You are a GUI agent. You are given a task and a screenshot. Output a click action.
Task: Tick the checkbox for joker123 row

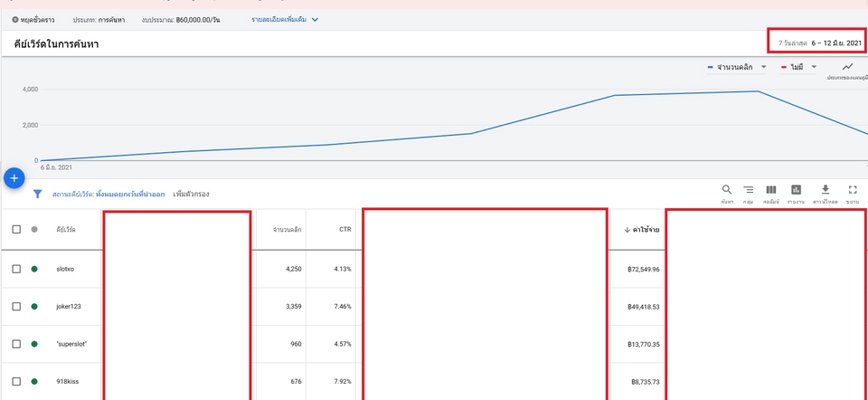16,307
